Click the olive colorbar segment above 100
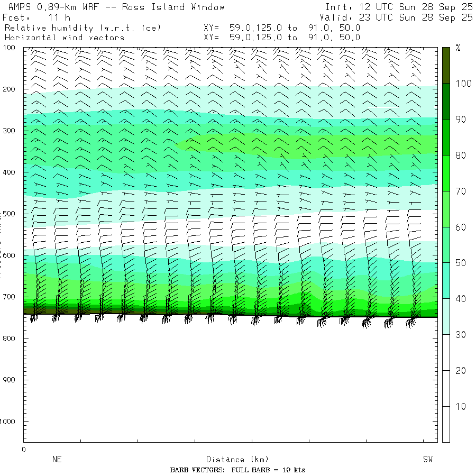Image resolution: width=476 pixels, height=476 pixels. click(446, 65)
